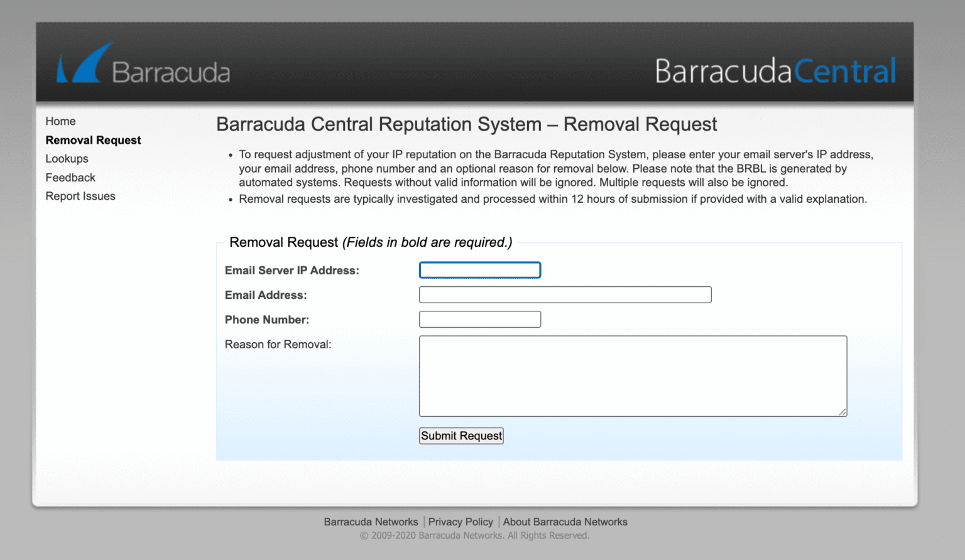
Task: Click the Email Server IP Address label
Action: pos(292,270)
